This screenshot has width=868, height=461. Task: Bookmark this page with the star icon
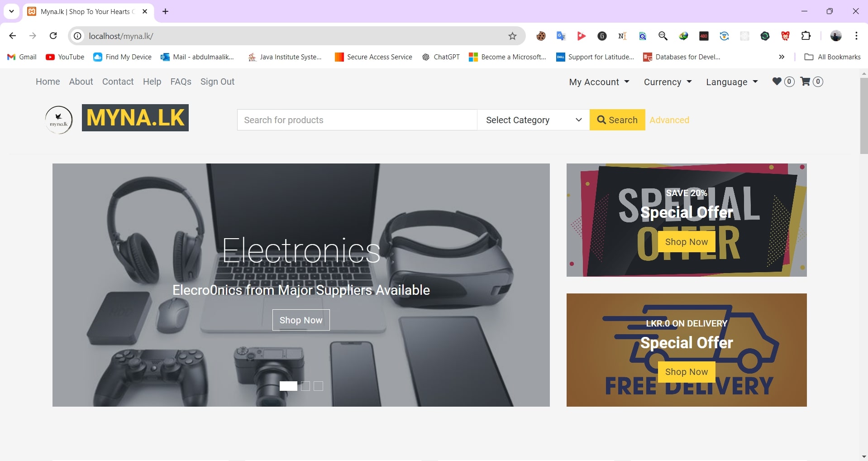tap(512, 36)
